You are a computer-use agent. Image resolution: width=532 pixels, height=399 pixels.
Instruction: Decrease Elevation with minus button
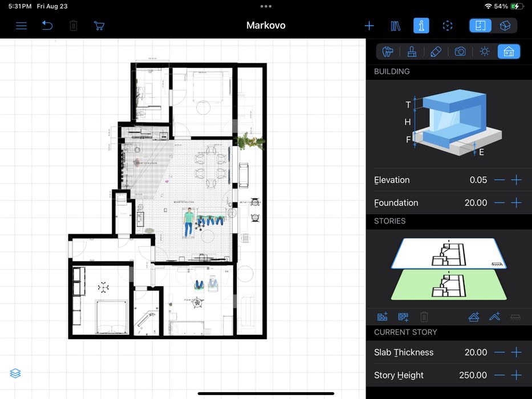[499, 180]
